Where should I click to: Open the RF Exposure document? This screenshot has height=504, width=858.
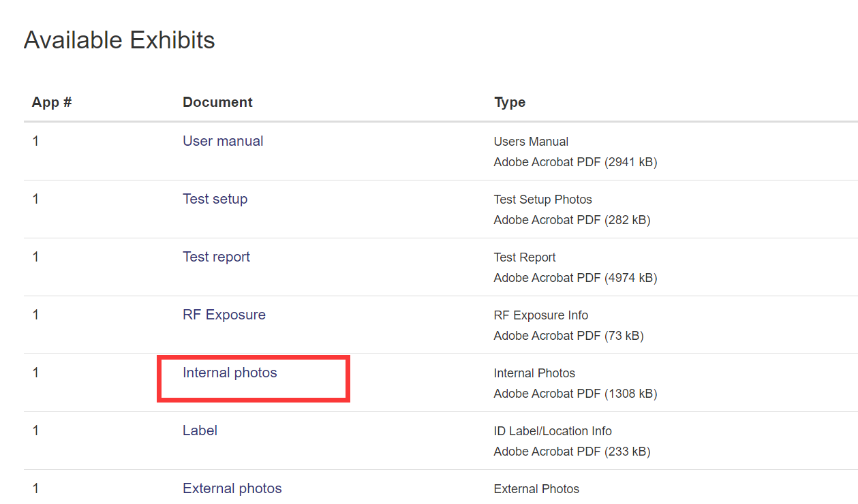[224, 315]
